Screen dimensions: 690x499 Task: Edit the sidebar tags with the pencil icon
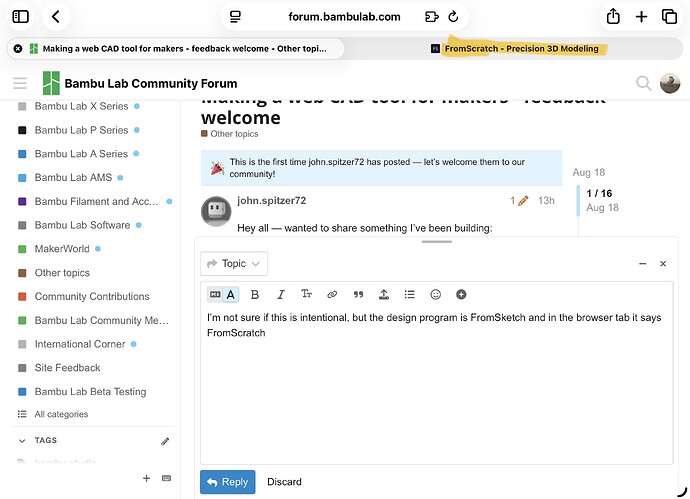click(x=165, y=441)
